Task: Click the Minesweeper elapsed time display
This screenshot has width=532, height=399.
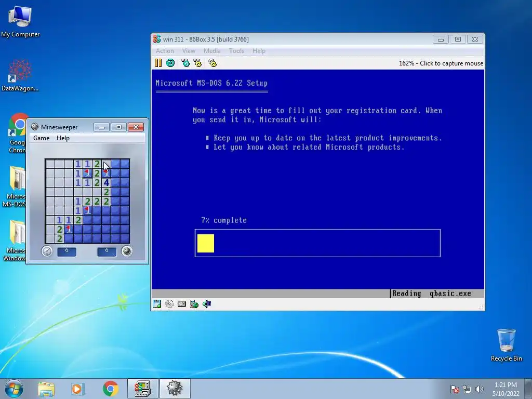Action: [66, 251]
